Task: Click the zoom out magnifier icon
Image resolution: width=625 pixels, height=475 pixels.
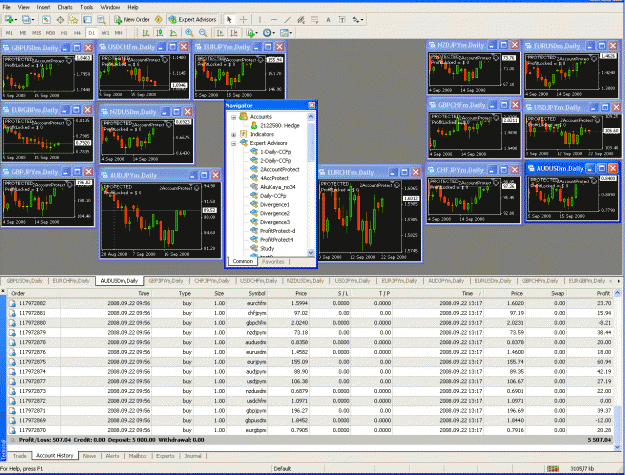Action: pos(203,33)
